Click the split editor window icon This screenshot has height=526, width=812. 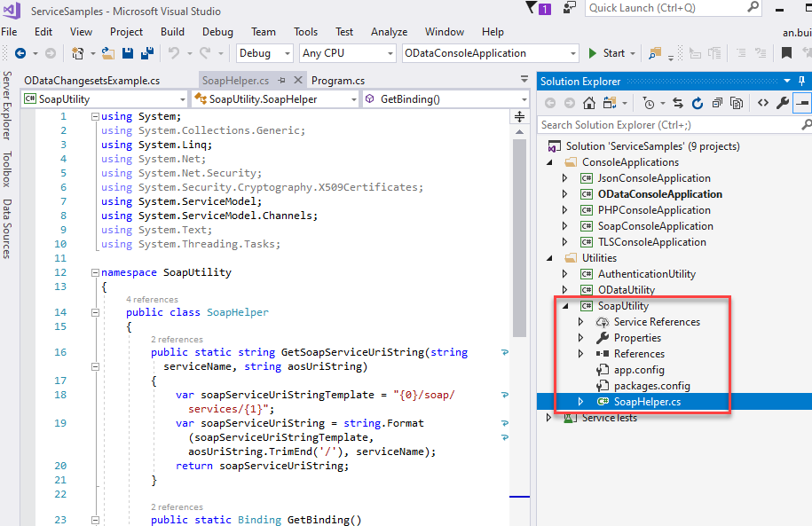[x=519, y=116]
